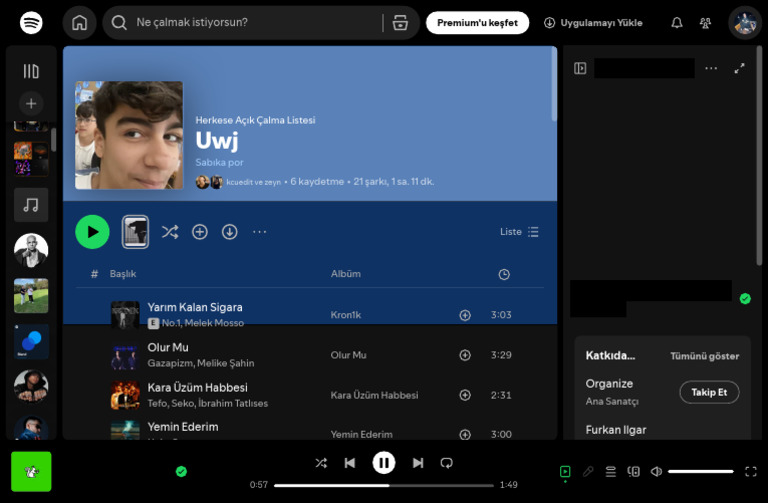Image resolution: width=768 pixels, height=503 pixels.
Task: Click Uygulamayı Yükle link
Action: pyautogui.click(x=593, y=23)
